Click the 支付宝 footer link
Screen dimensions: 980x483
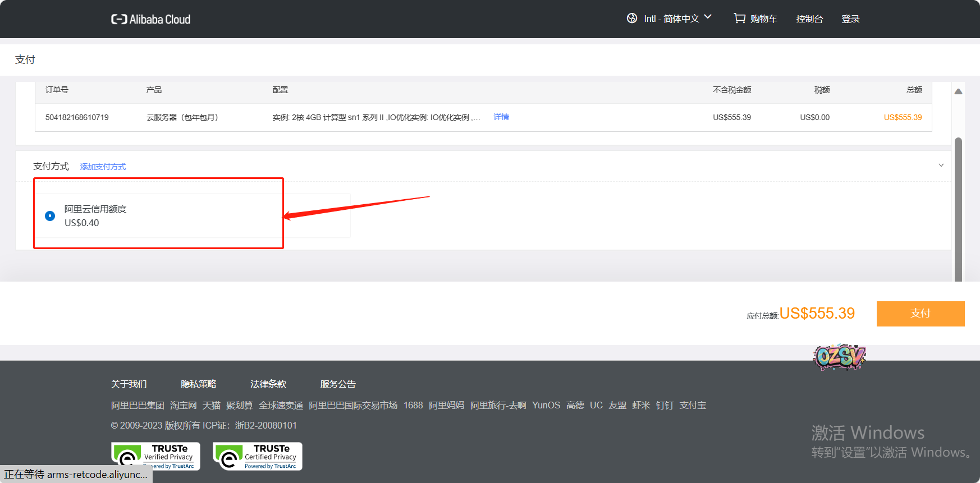pyautogui.click(x=693, y=406)
